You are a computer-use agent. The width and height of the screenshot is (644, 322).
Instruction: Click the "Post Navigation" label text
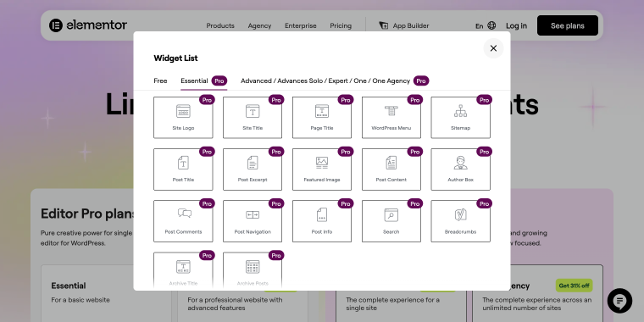coord(253,231)
